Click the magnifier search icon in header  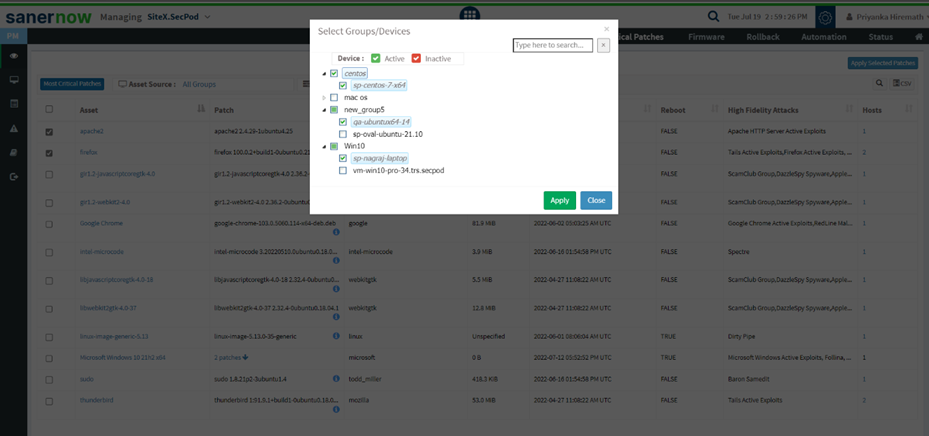pyautogui.click(x=715, y=17)
